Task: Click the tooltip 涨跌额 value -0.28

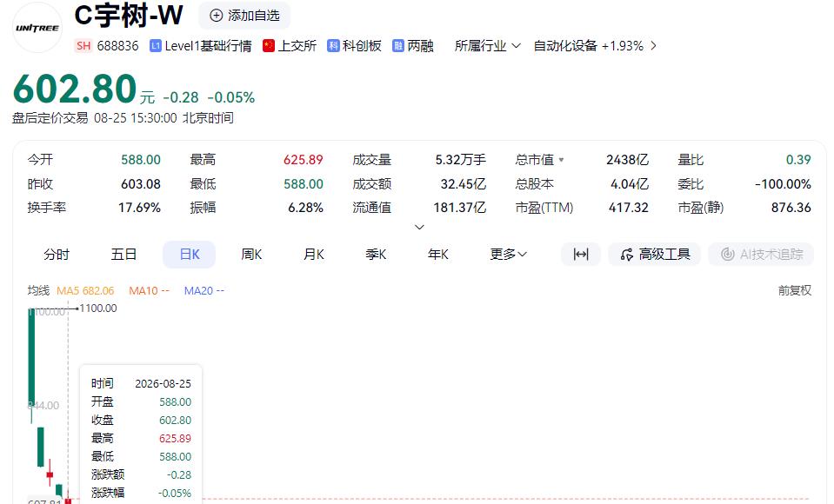Action: [x=179, y=474]
